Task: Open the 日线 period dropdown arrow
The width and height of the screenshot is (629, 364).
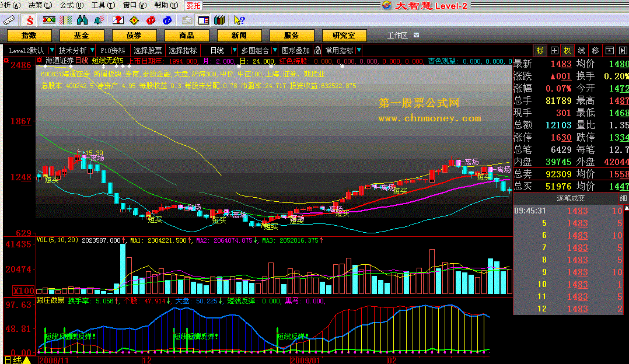Action: (235, 51)
